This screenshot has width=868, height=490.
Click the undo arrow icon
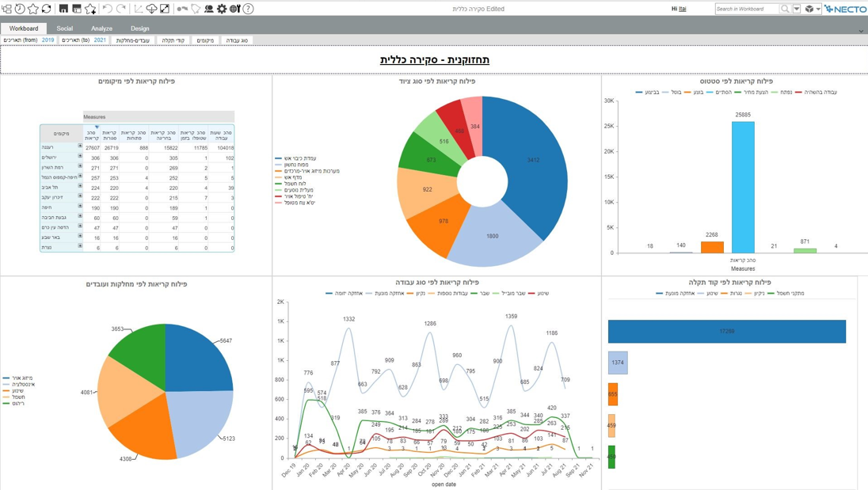(108, 9)
